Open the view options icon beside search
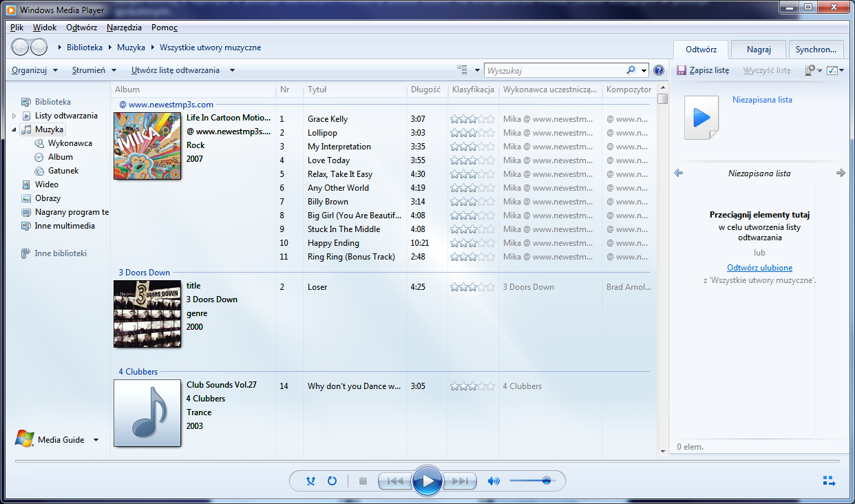855x504 pixels. click(x=463, y=70)
